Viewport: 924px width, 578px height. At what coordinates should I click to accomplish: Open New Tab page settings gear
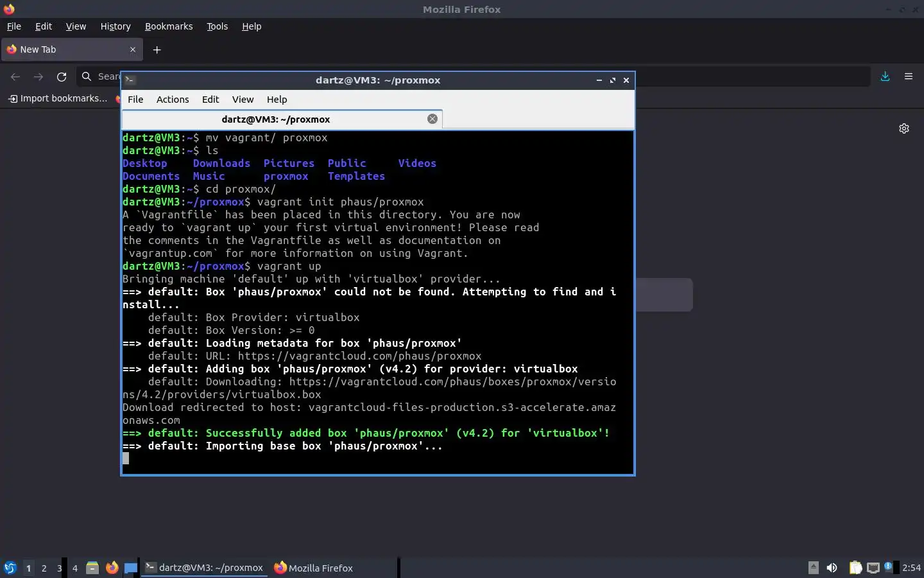click(904, 128)
